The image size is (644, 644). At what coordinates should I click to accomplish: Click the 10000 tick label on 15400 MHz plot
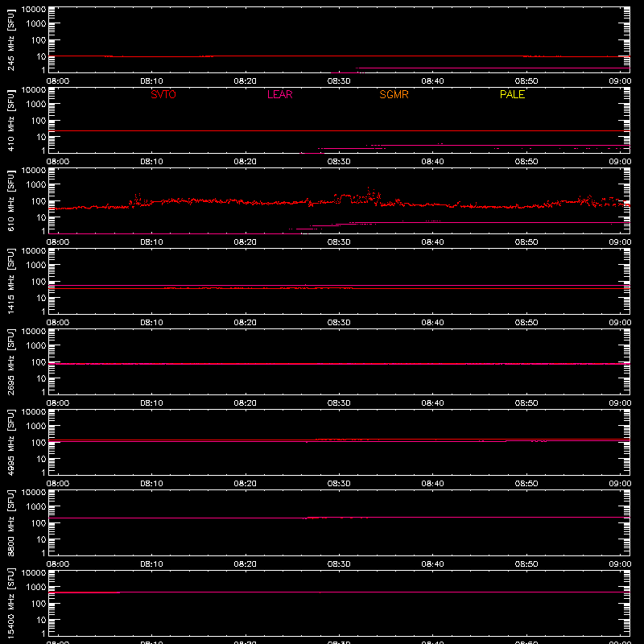[x=34, y=573]
